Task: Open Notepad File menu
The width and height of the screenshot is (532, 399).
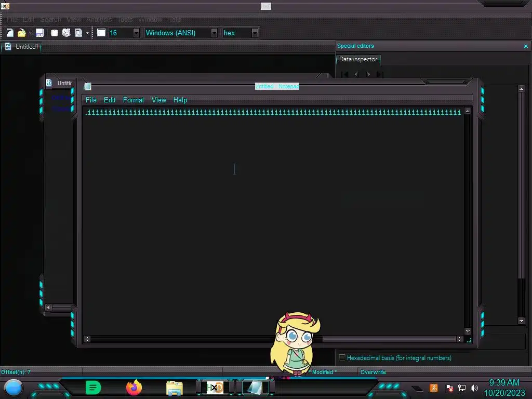Action: [x=91, y=100]
